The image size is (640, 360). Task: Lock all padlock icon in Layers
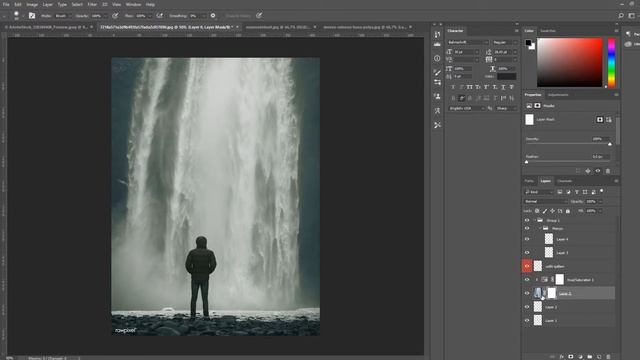pos(568,211)
